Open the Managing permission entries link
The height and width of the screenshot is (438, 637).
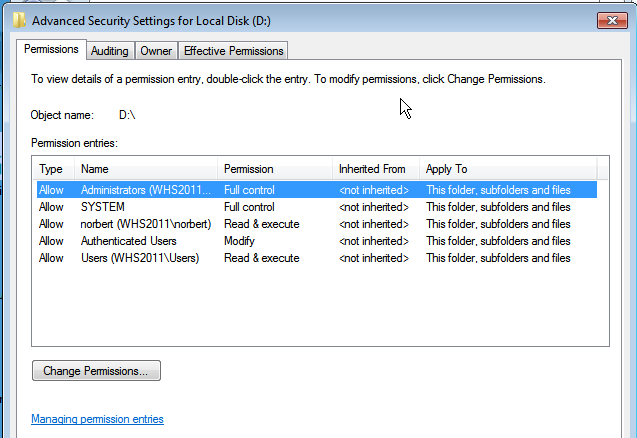(x=98, y=419)
